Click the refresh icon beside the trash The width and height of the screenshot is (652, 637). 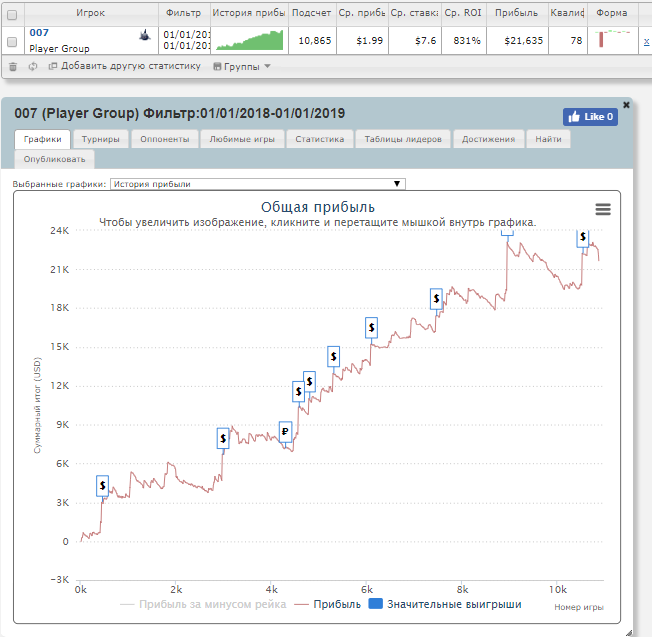click(33, 67)
